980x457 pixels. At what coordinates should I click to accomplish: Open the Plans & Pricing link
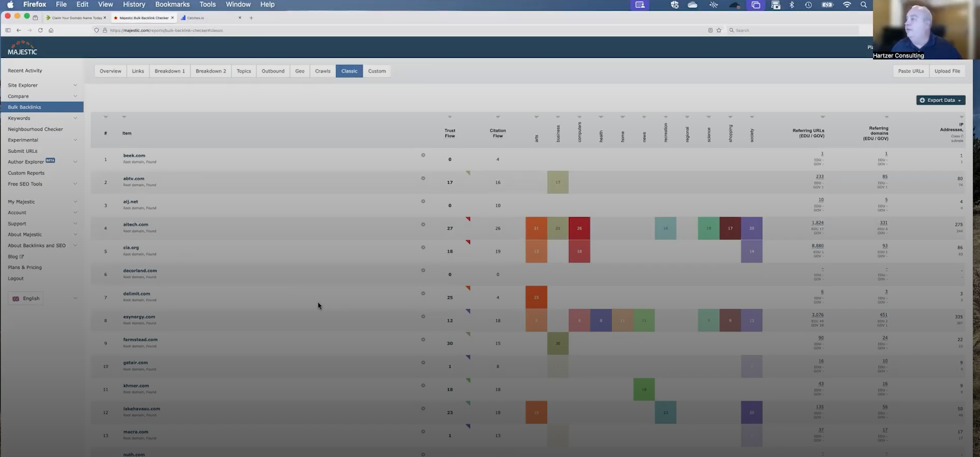tap(25, 267)
